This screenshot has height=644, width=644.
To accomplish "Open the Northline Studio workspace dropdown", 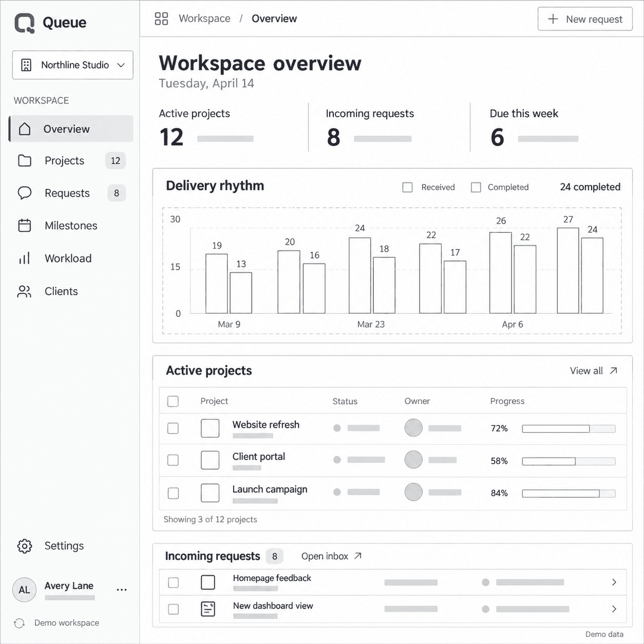I will coord(72,65).
